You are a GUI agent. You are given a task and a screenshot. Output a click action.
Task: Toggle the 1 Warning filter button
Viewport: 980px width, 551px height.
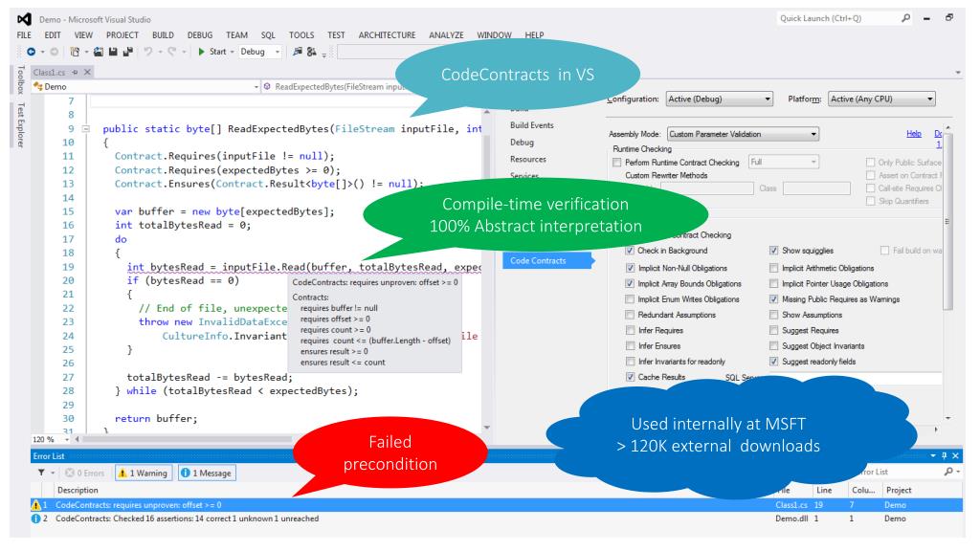point(144,473)
